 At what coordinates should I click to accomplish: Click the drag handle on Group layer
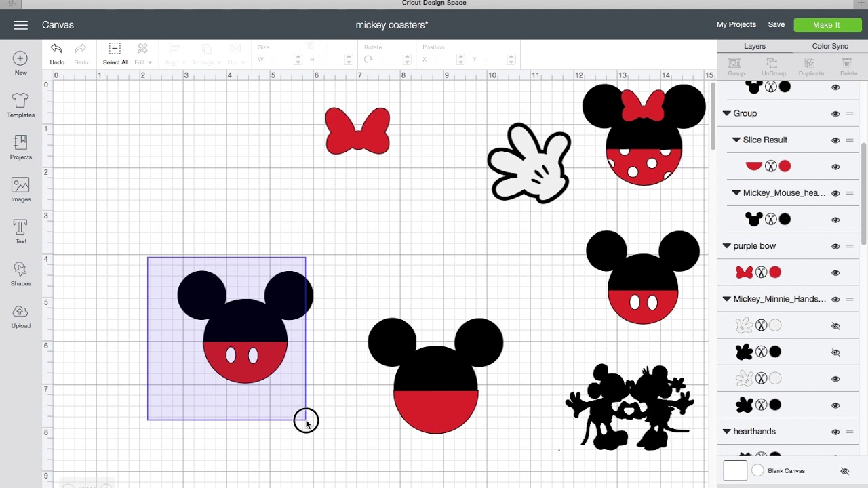[850, 114]
